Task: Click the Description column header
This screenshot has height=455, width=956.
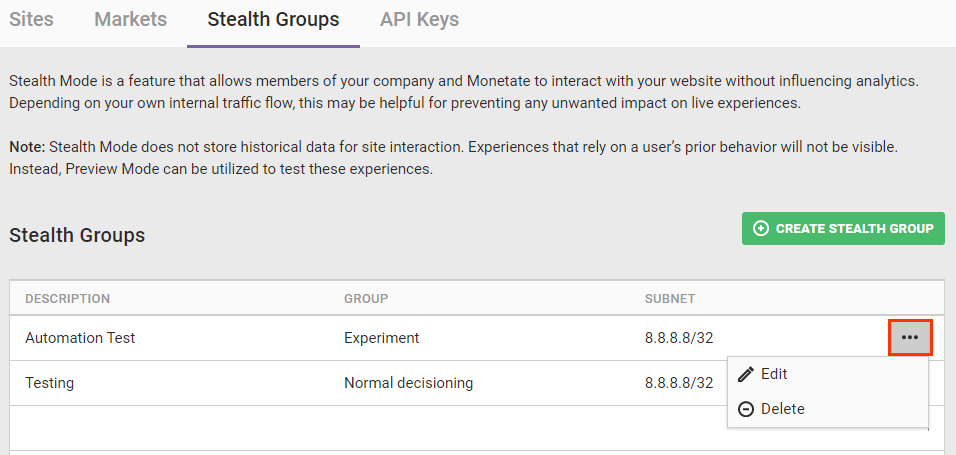Action: [x=67, y=299]
